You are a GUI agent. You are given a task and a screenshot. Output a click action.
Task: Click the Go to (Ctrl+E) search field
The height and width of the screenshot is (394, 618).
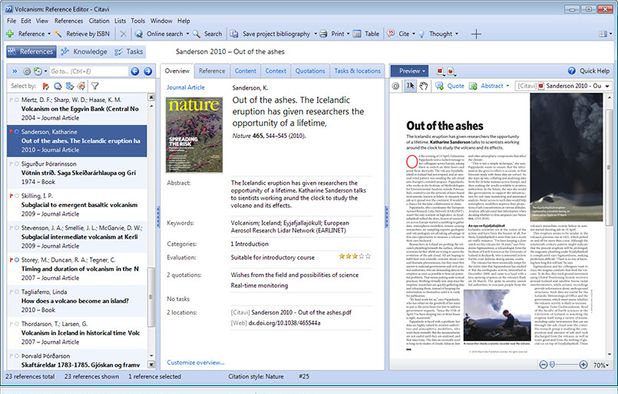click(x=88, y=71)
